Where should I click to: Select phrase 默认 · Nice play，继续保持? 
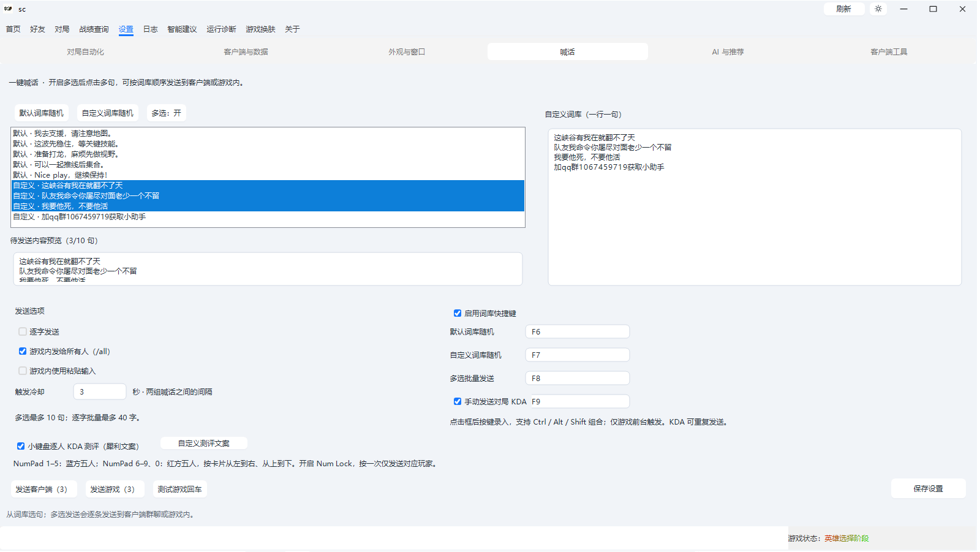tap(268, 175)
